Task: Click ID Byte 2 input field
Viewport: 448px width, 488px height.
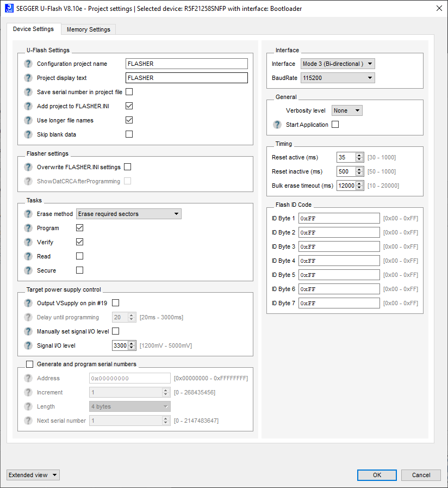Action: [339, 232]
